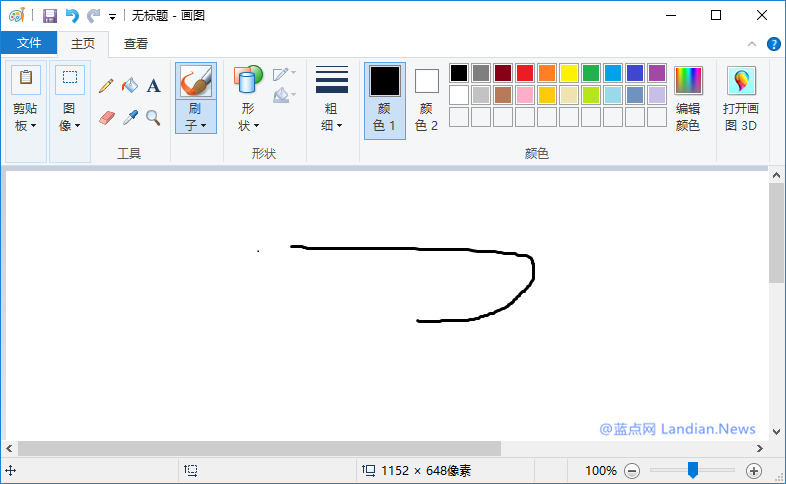Pick the turquoise blue color swatch
786x484 pixels.
coord(613,73)
